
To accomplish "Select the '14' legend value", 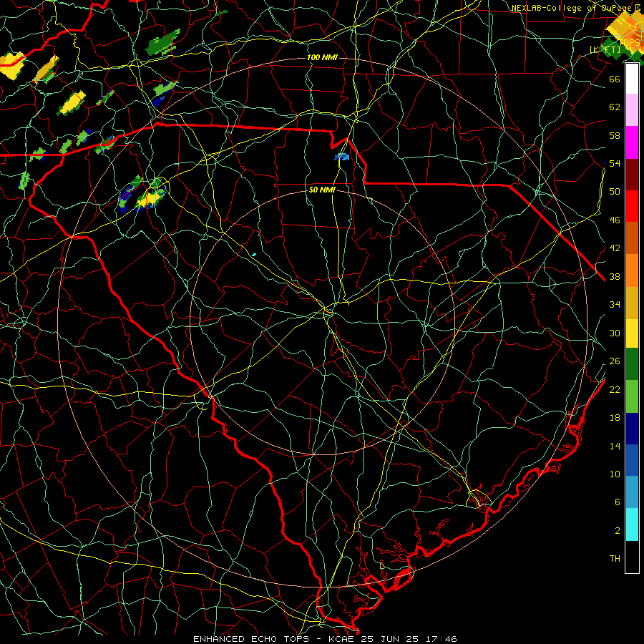I will [x=615, y=446].
